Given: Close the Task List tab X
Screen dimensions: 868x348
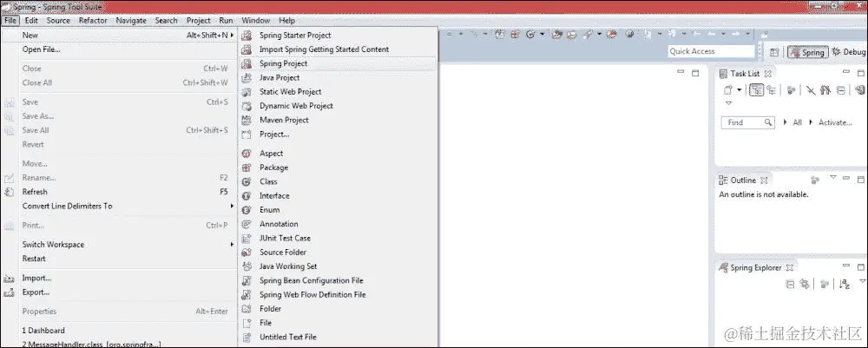Looking at the screenshot, I should pos(768,74).
